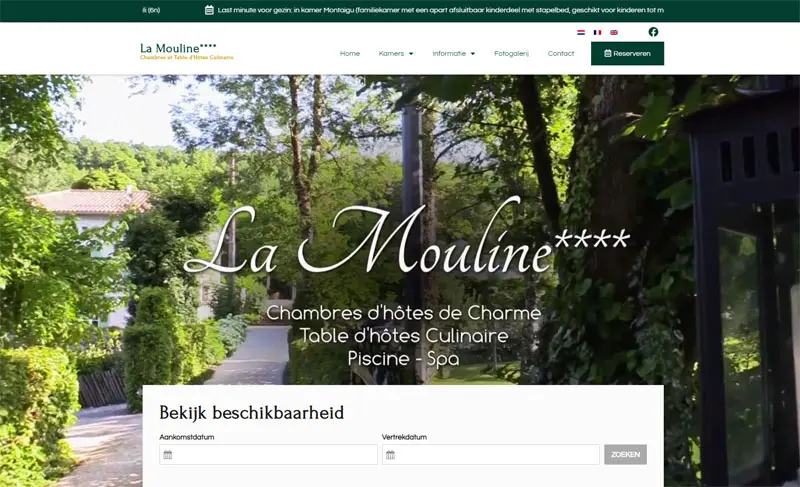Click the Last minute announcement text
This screenshot has height=487, width=800.
[x=441, y=10]
